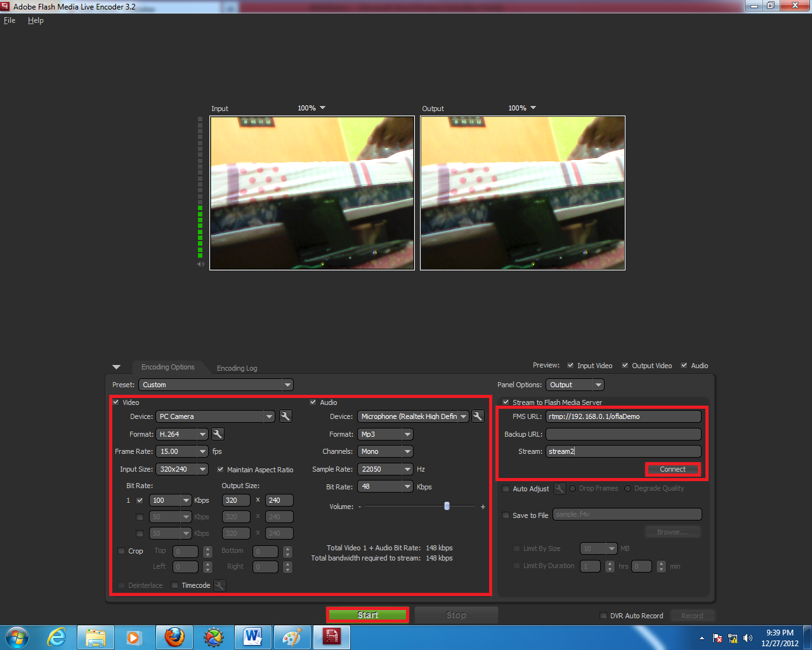
Task: Click the audio level speaker icon
Action: [x=200, y=264]
